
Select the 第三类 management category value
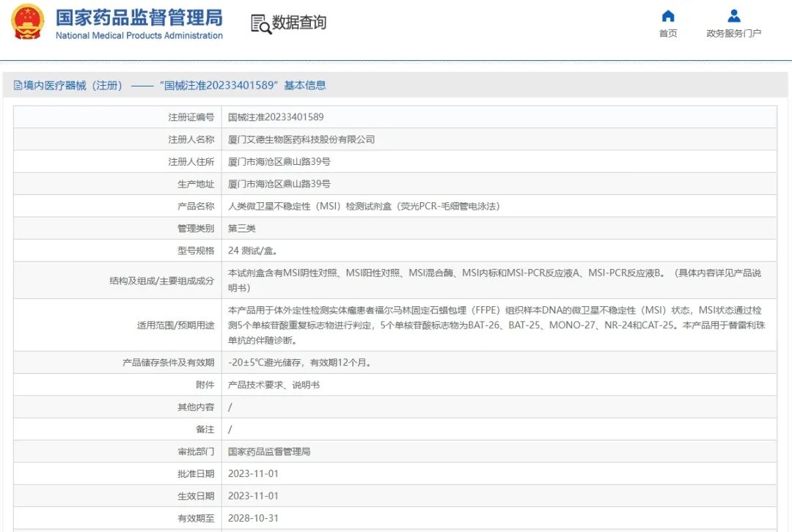point(242,229)
